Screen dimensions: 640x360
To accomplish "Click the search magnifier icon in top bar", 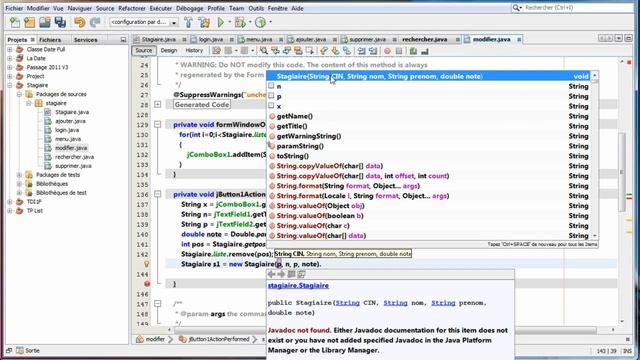I will pyautogui.click(x=517, y=8).
